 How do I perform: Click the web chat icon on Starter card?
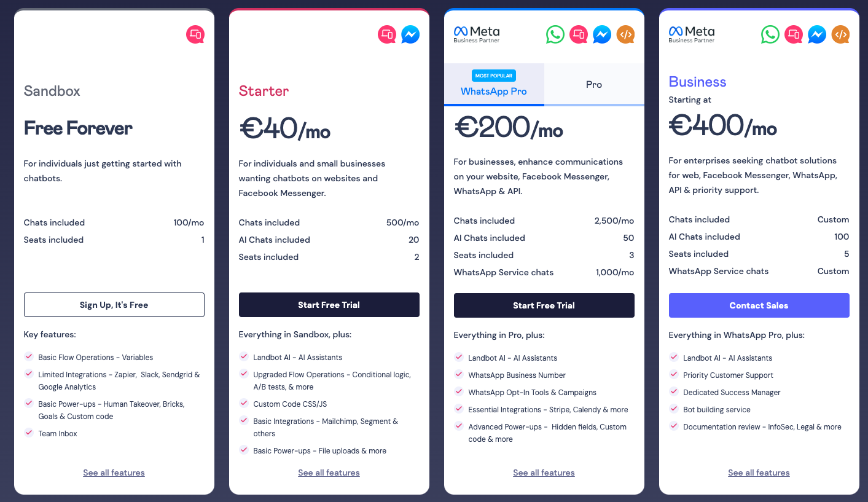pos(387,34)
